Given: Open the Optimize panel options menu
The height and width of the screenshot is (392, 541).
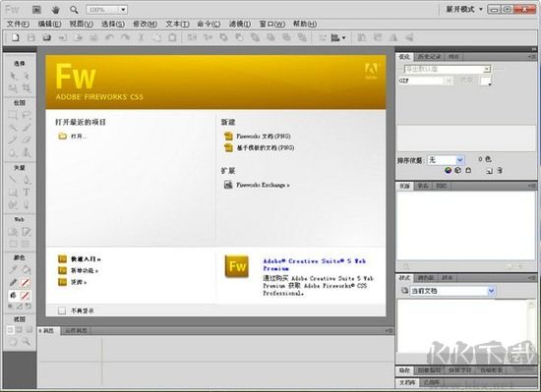Looking at the screenshot, I should [532, 57].
